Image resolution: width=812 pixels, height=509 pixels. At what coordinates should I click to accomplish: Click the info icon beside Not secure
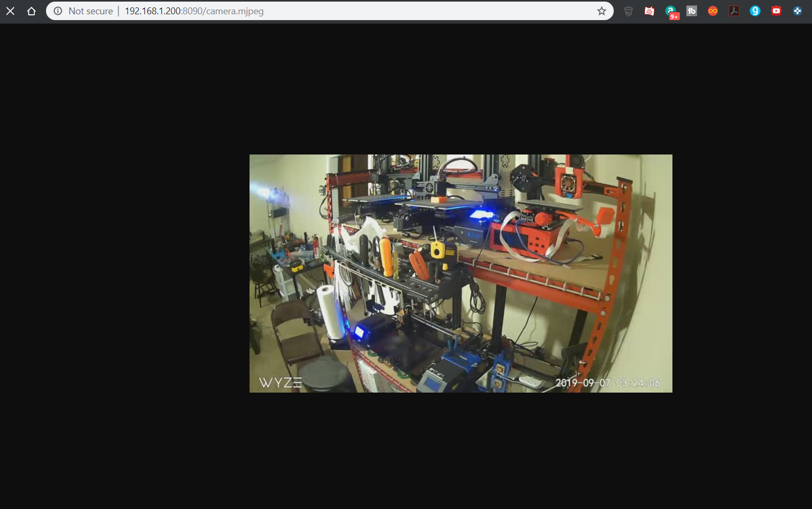tap(57, 11)
